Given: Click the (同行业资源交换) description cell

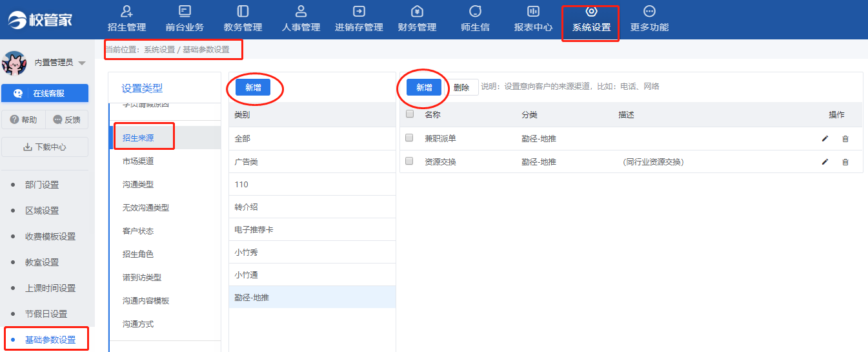Looking at the screenshot, I should pyautogui.click(x=652, y=162).
